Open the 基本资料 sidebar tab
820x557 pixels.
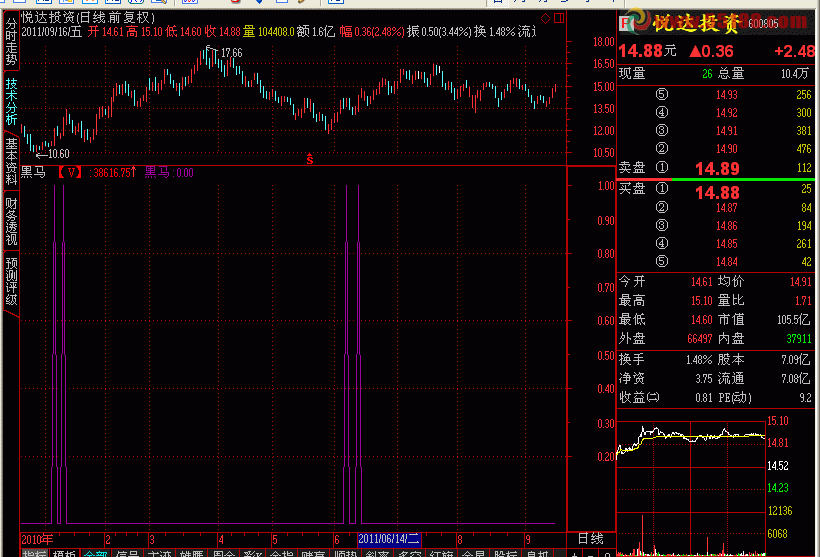(11, 161)
